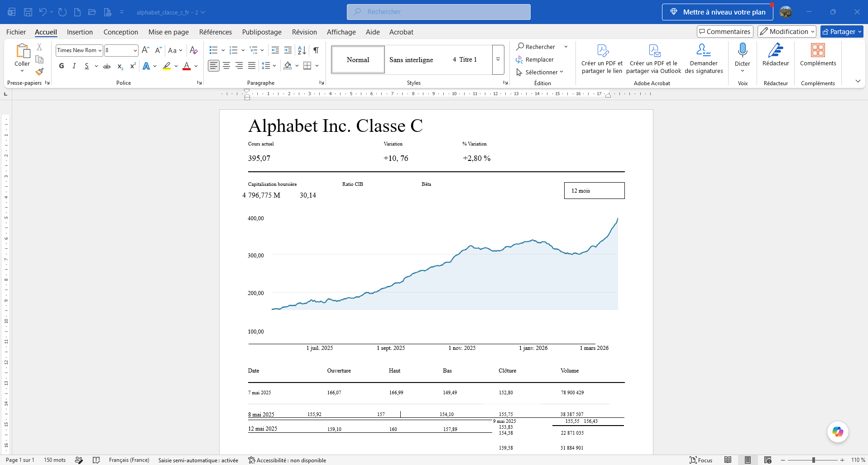Switch to the Mise en page tab
The width and height of the screenshot is (868, 465).
tap(168, 32)
